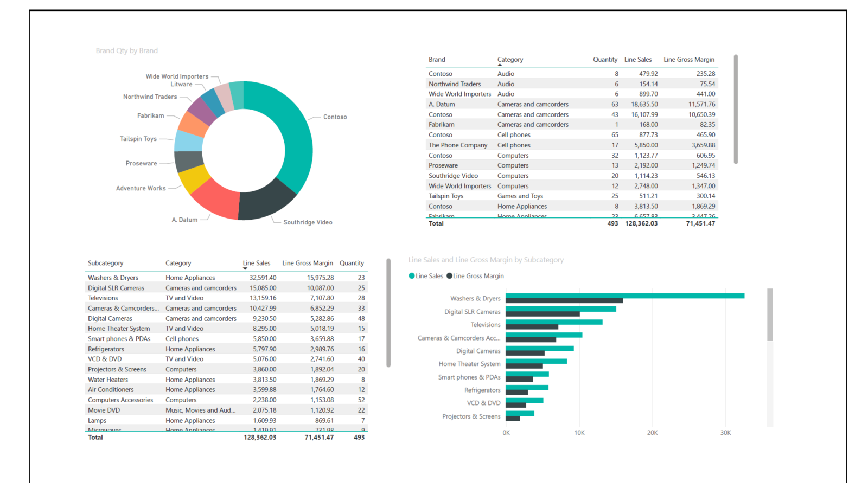Click the 'Smart phones & PDAs' table cell

(x=119, y=339)
